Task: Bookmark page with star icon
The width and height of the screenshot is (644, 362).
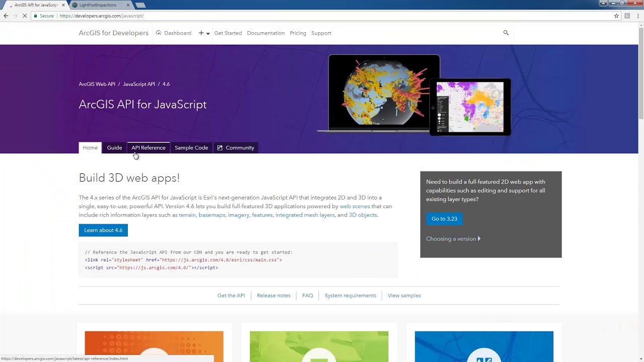Action: (616, 16)
